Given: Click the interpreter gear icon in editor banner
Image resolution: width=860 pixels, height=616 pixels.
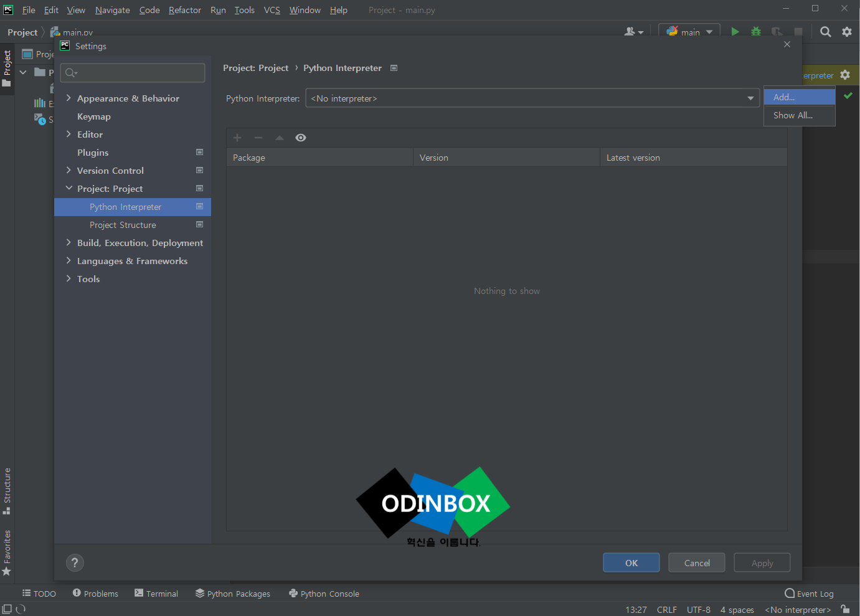Looking at the screenshot, I should (845, 75).
